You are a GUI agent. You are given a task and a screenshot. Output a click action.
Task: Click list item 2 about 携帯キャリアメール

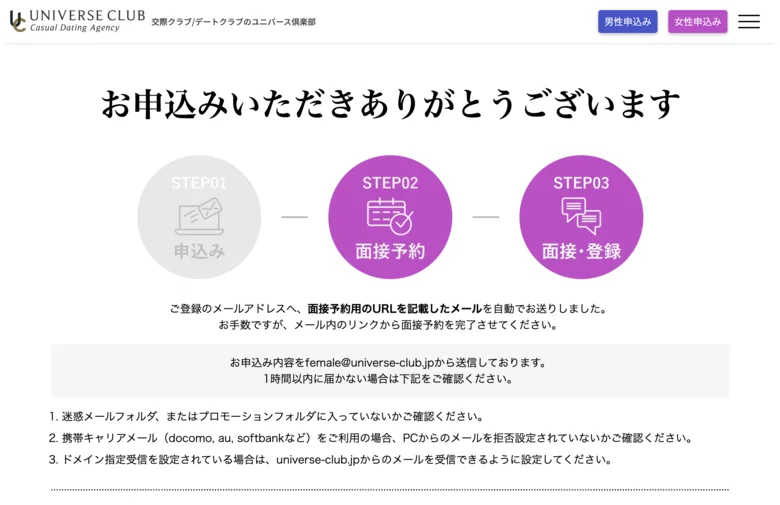(371, 438)
